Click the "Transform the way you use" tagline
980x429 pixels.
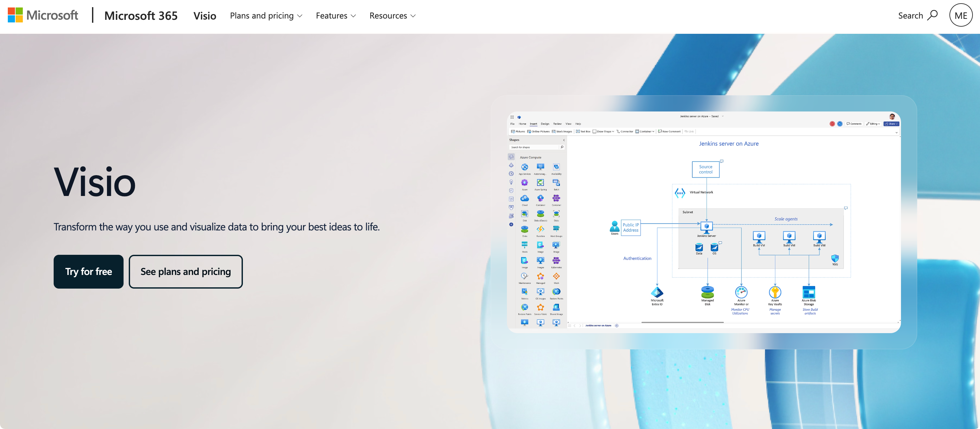click(x=217, y=227)
